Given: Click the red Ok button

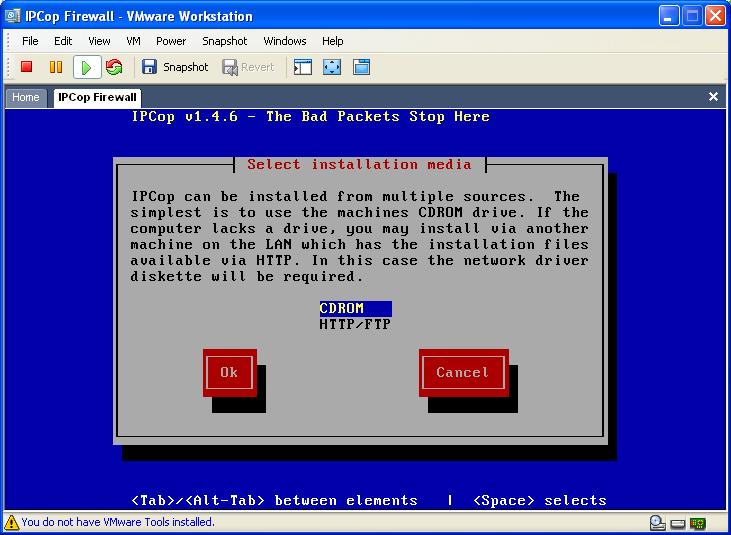Looking at the screenshot, I should [229, 373].
